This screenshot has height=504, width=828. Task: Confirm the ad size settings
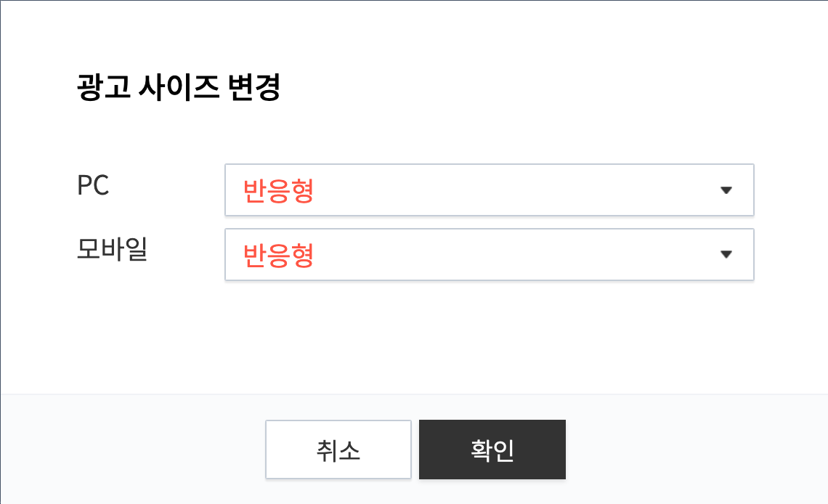tap(492, 449)
